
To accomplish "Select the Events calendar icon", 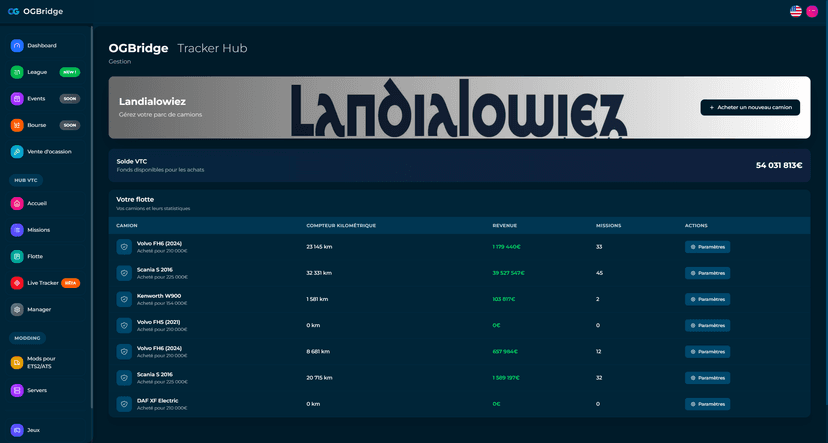I will pos(17,99).
